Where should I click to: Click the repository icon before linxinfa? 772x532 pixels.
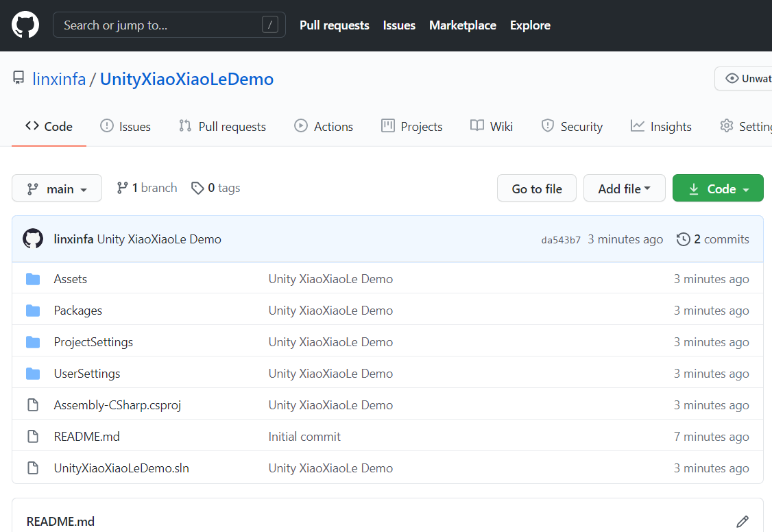click(x=19, y=77)
